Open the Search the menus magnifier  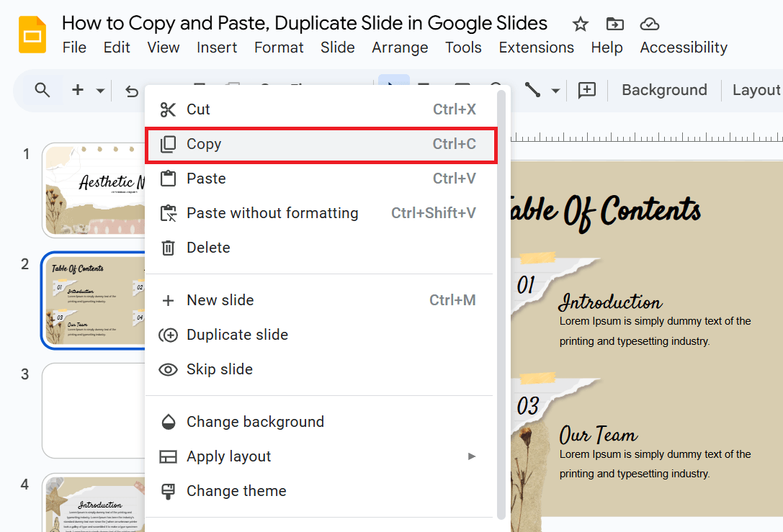coord(42,90)
